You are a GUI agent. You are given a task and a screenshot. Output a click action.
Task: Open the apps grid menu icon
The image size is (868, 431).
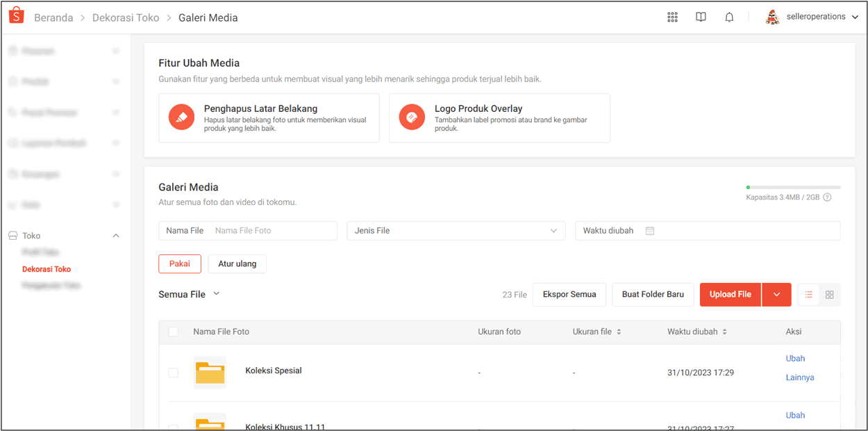pos(672,17)
